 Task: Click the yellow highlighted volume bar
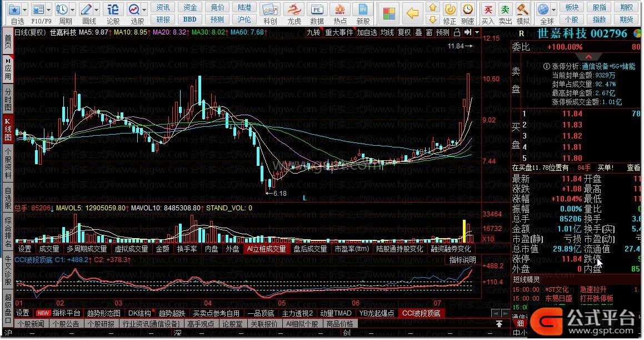pyautogui.click(x=465, y=231)
